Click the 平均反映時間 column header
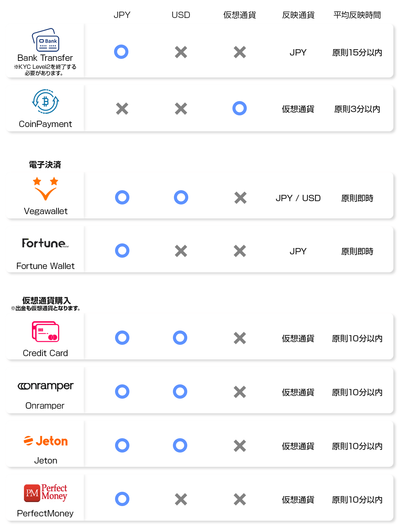Viewport: 399px width, 532px height. tap(357, 15)
